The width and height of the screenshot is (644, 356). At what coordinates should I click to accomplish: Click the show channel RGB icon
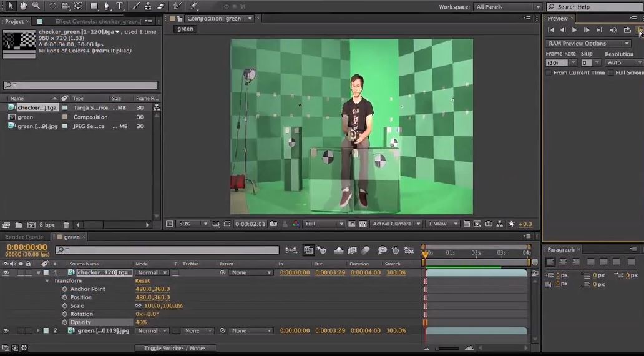(x=296, y=224)
